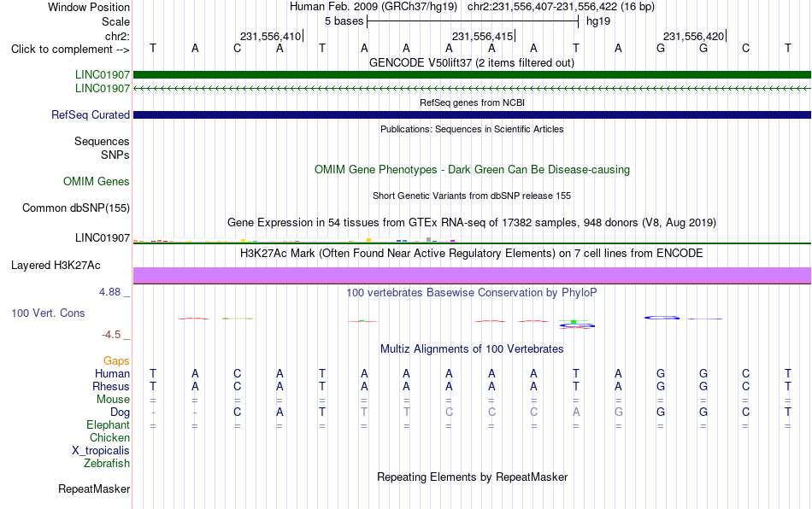
Task: Click the SNPs label in the left column
Action: click(115, 155)
